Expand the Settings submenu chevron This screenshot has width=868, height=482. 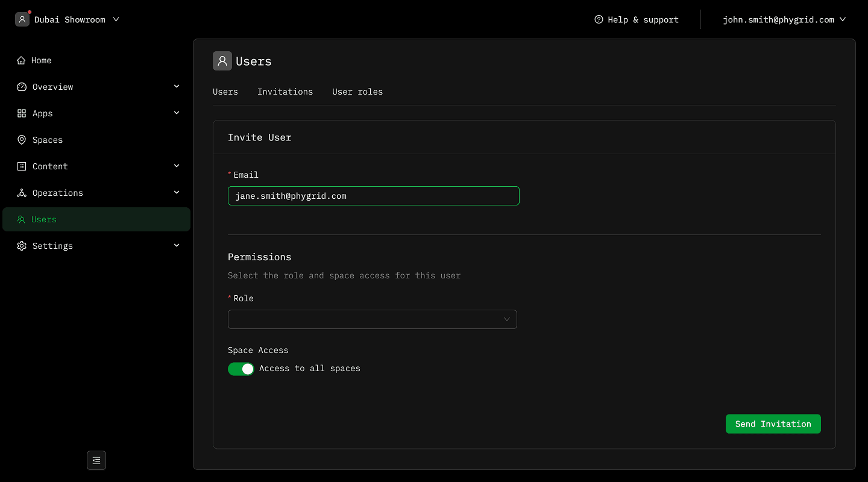coord(177,246)
